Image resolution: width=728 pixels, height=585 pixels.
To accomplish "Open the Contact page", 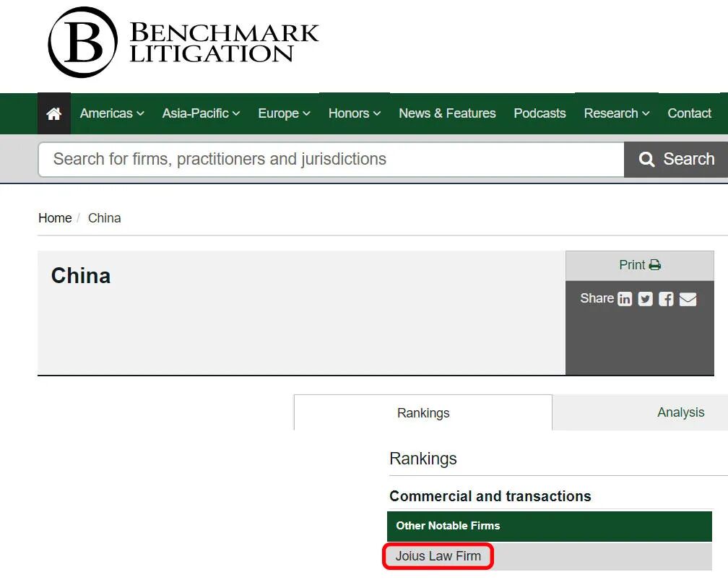I will 689,113.
